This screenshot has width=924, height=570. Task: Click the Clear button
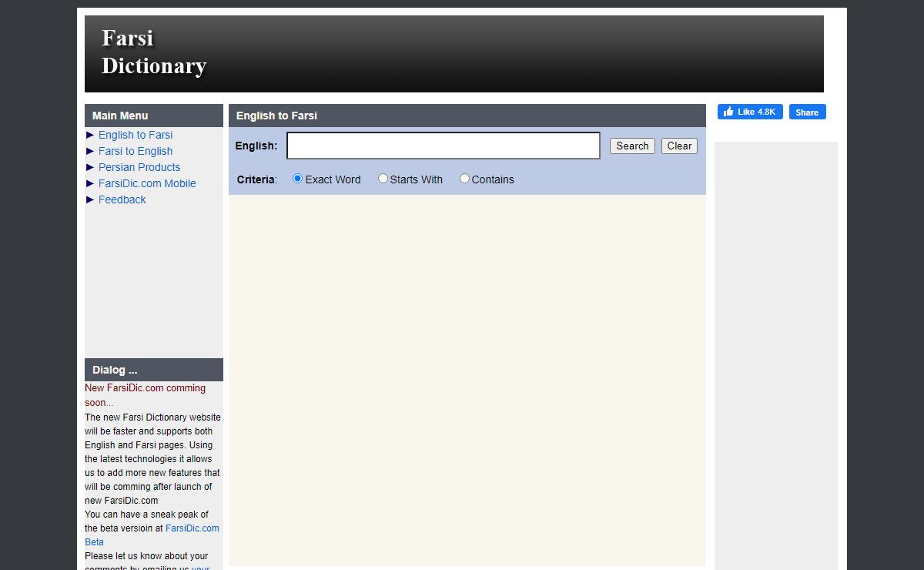coord(679,146)
